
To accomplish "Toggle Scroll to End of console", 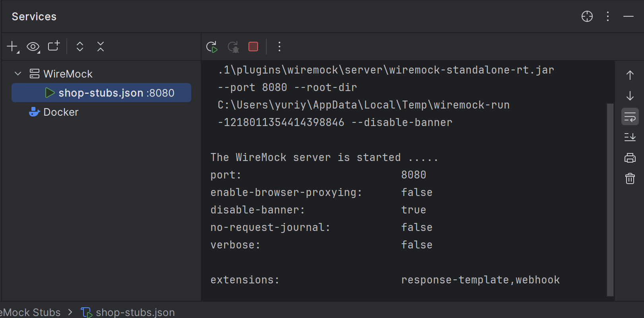I will [630, 137].
